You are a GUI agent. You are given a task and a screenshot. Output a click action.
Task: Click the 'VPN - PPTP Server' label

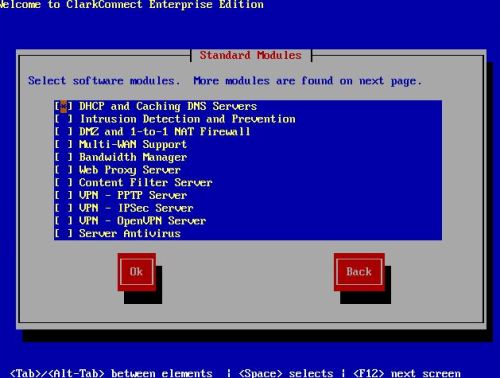[133, 195]
